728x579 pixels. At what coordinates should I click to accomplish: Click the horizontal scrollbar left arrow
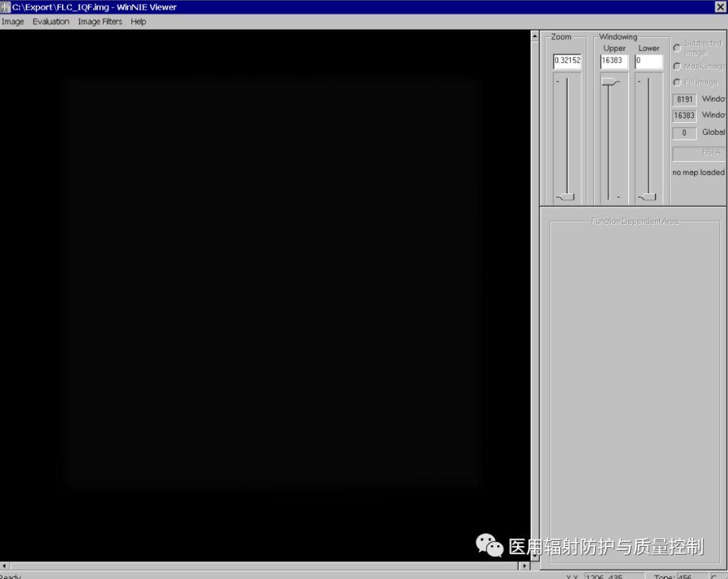tap(4, 566)
